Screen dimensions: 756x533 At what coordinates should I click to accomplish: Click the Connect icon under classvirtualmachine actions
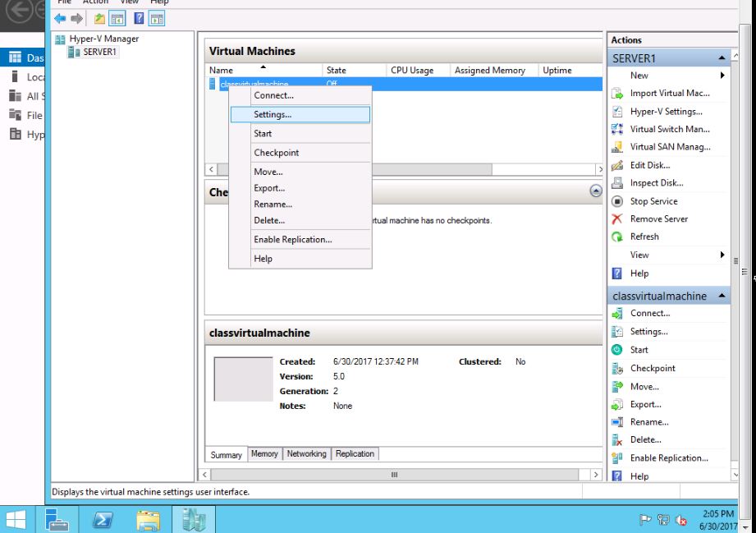point(617,314)
